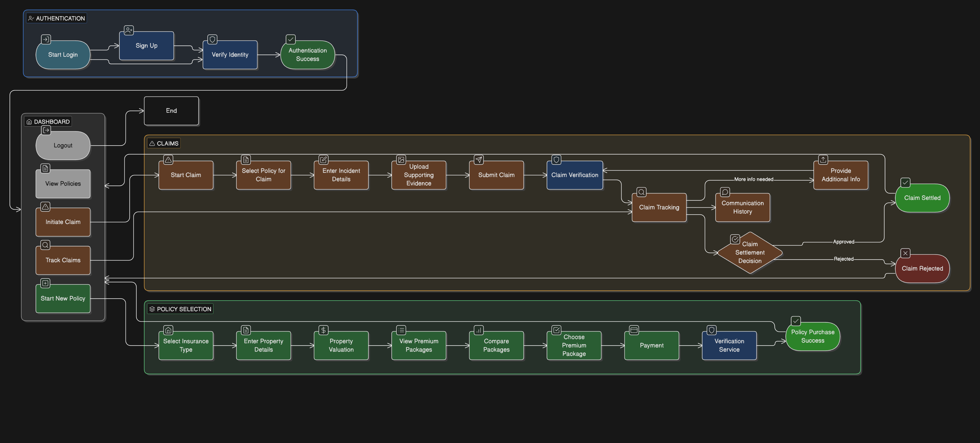Screen dimensions: 980x443
Task: Click the Start Claim node
Action: click(x=186, y=175)
